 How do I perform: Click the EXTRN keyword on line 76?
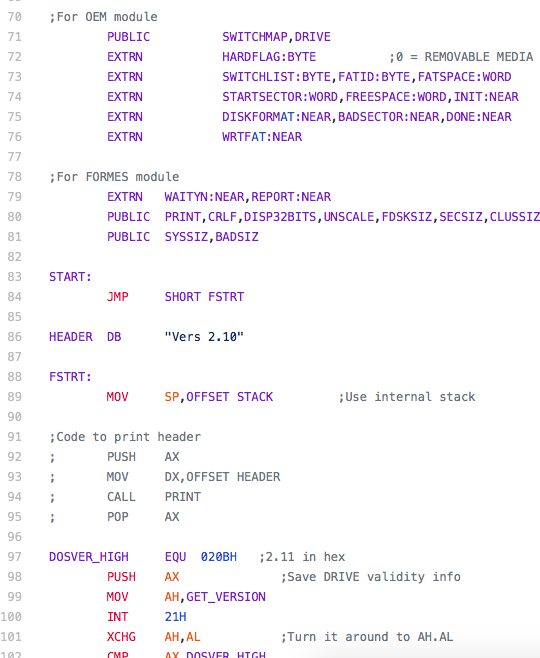point(125,137)
